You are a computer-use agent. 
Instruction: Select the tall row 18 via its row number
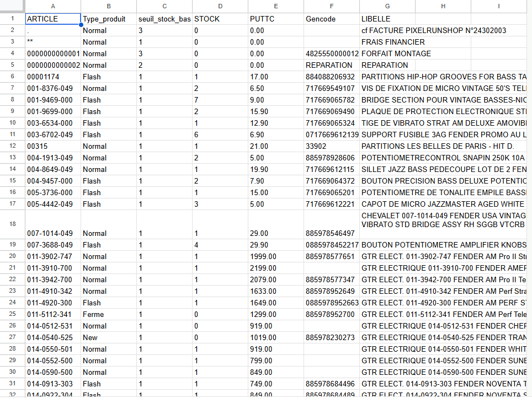click(x=12, y=224)
